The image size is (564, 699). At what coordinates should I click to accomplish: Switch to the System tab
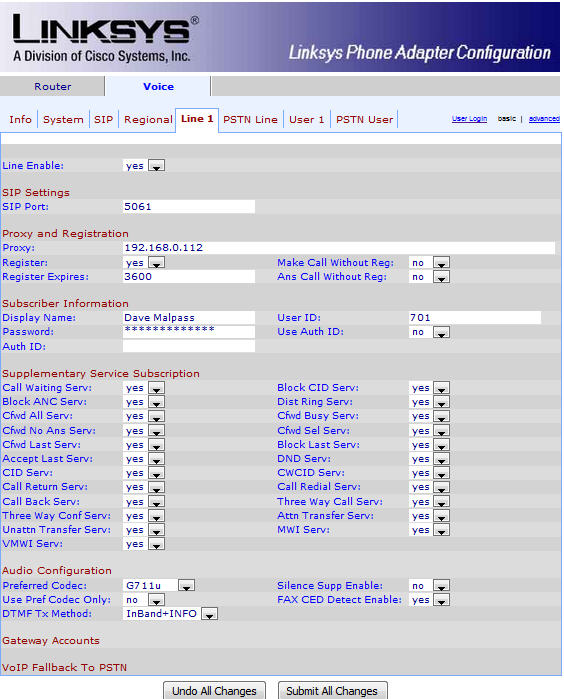click(63, 119)
